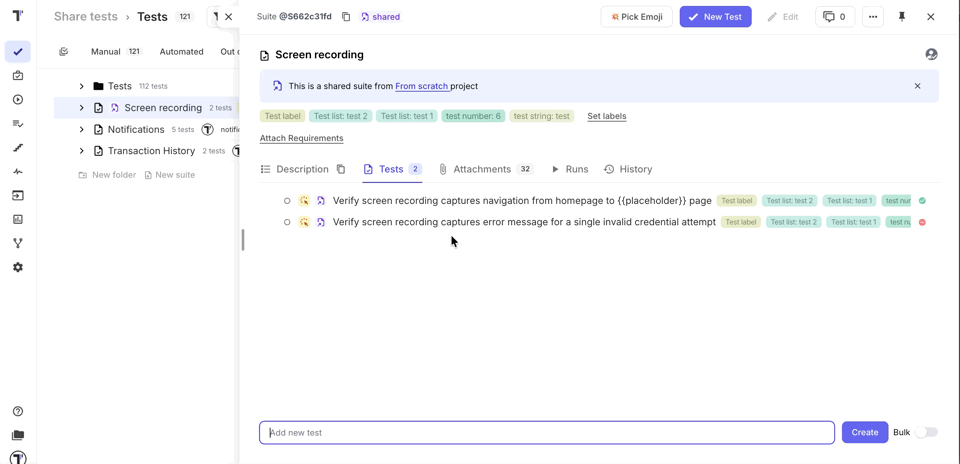This screenshot has height=464, width=960.
Task: Click the New Test button
Action: (715, 17)
